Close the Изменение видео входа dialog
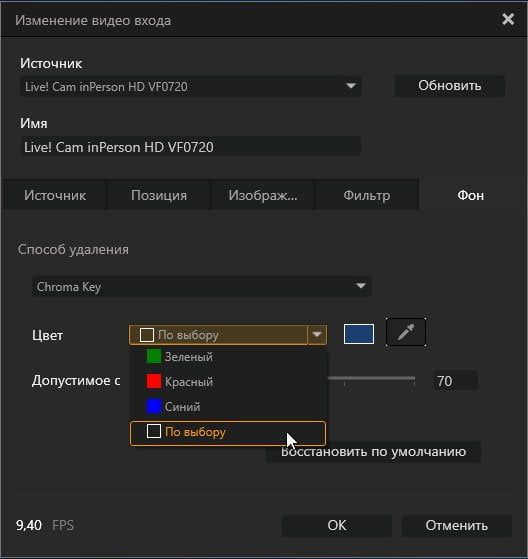528x559 pixels. click(x=508, y=19)
